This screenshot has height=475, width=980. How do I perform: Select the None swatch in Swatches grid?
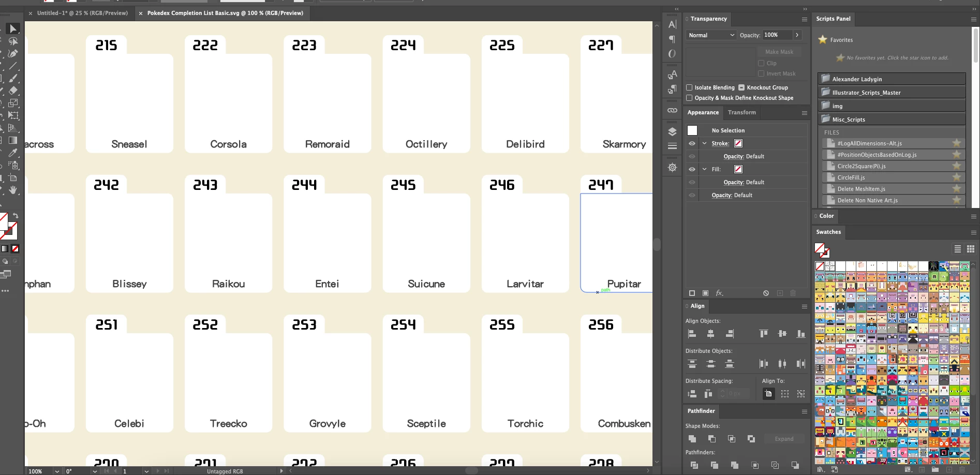pos(820,266)
